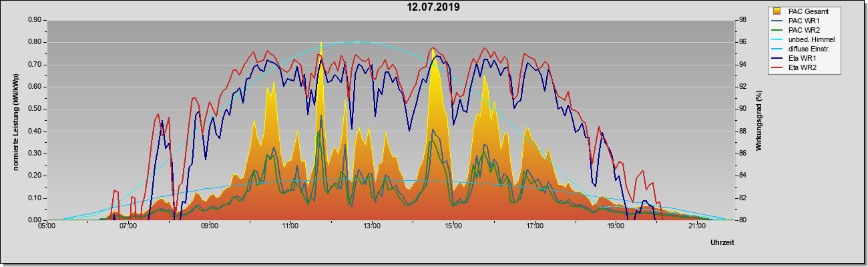Viewport: 868px width, 267px height.
Task: Click the diffuse Einstr. legend entry
Action: click(x=803, y=49)
